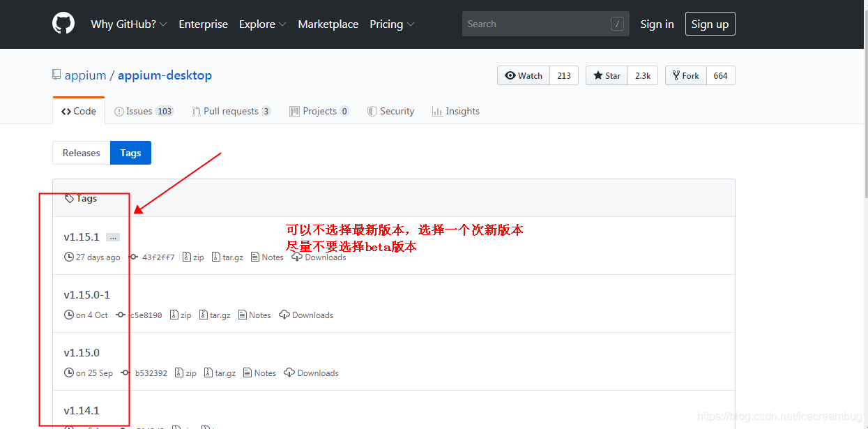Open Notes for v1.15.1

coord(267,257)
